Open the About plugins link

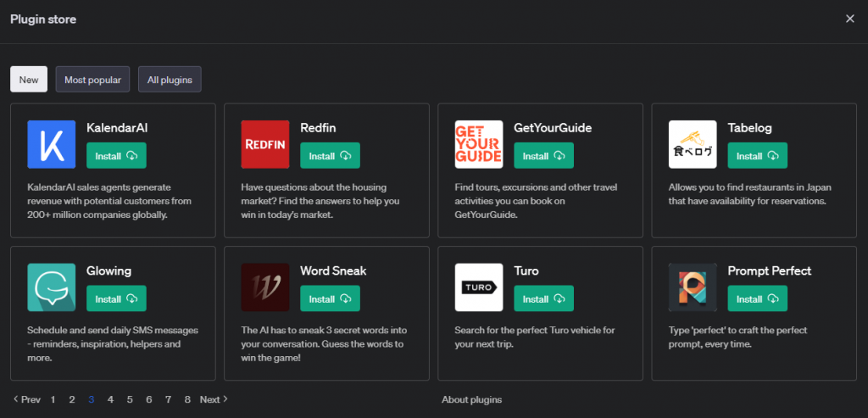click(x=471, y=399)
